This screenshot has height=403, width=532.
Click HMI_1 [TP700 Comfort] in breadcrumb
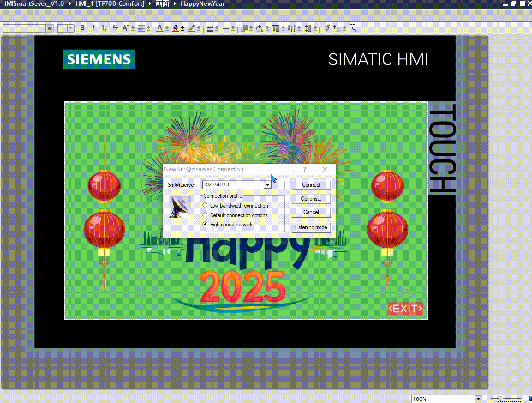coord(109,3)
